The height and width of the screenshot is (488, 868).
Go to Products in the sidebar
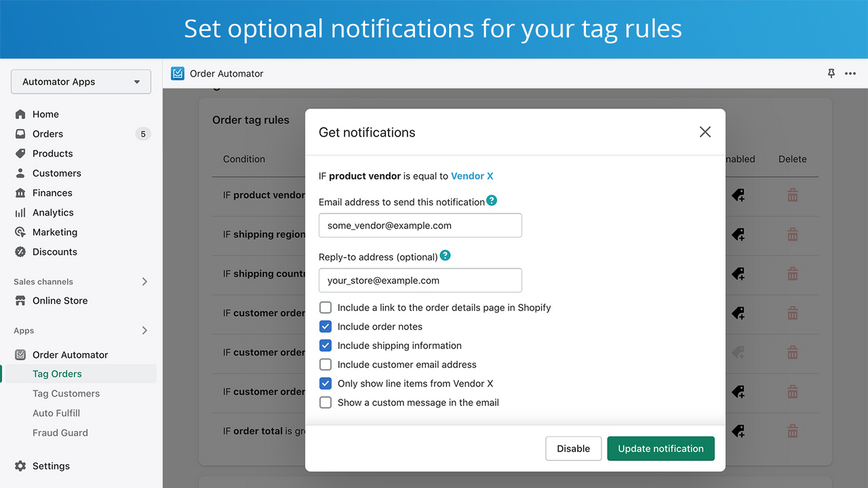tap(52, 153)
